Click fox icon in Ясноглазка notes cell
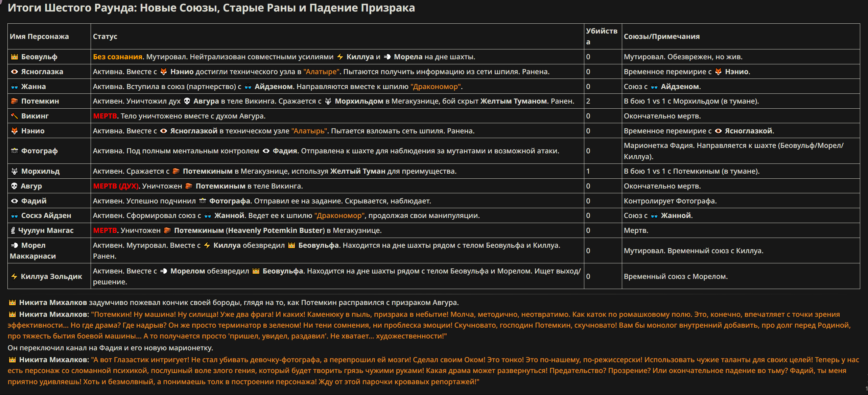 pos(718,72)
